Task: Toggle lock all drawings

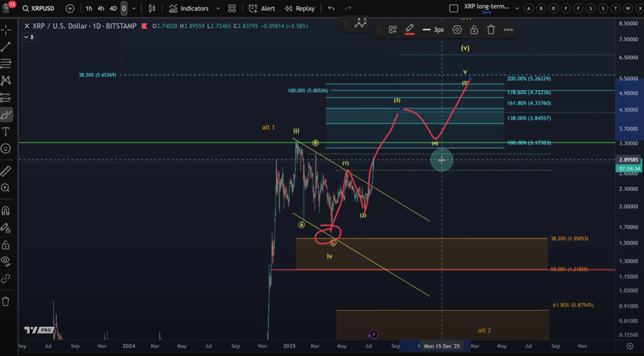Action: tap(6, 245)
